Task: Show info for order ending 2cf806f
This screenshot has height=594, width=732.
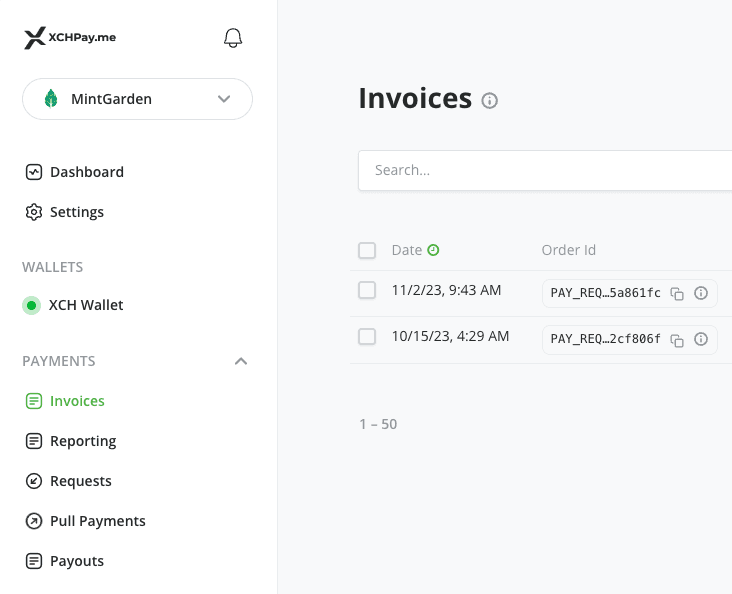Action: 701,339
